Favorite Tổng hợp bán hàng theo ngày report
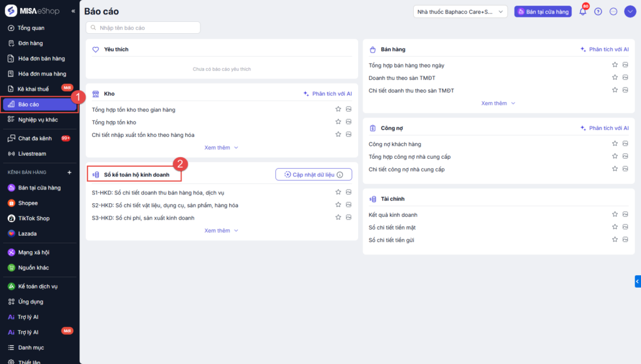The image size is (641, 364). tap(615, 65)
